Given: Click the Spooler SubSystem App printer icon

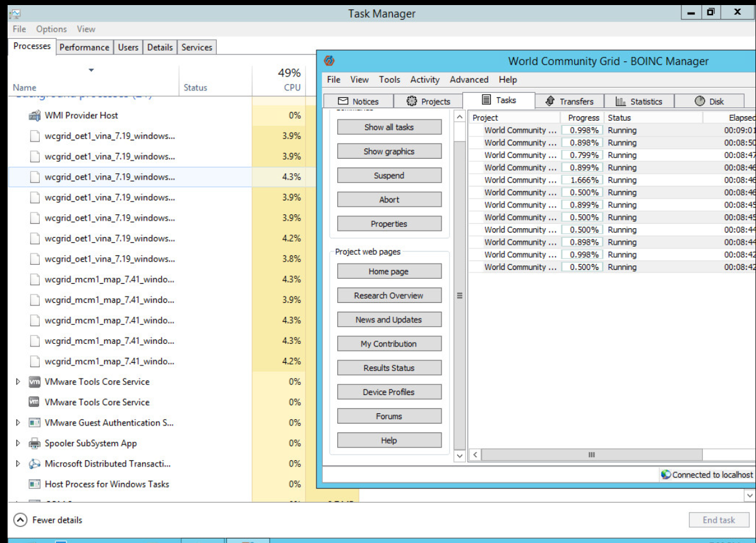Looking at the screenshot, I should click(34, 443).
